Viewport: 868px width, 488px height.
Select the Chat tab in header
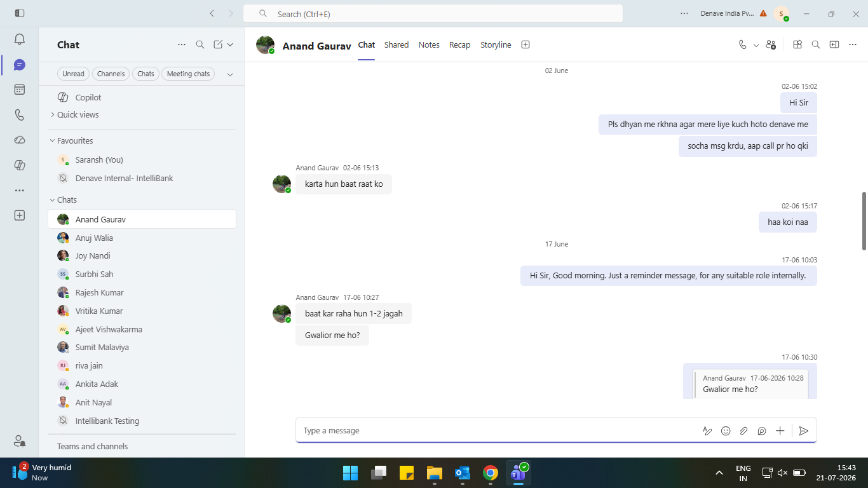(x=367, y=44)
